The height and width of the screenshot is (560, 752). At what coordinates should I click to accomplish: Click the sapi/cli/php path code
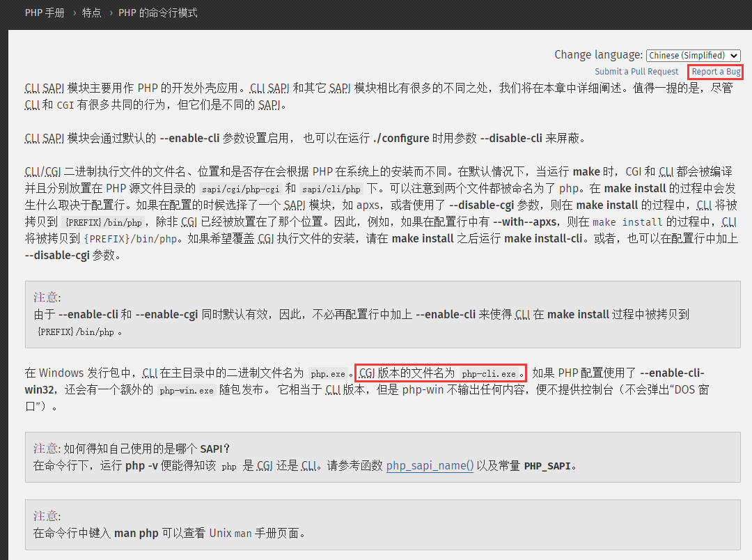pos(331,189)
